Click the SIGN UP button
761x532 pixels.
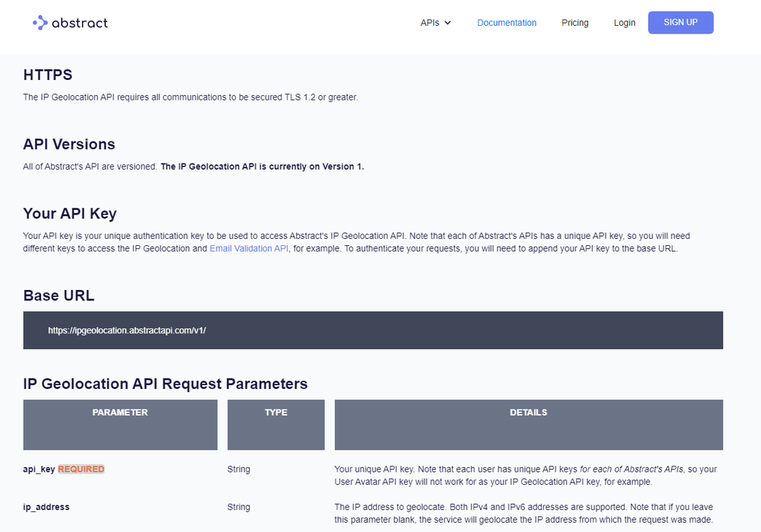tap(680, 22)
